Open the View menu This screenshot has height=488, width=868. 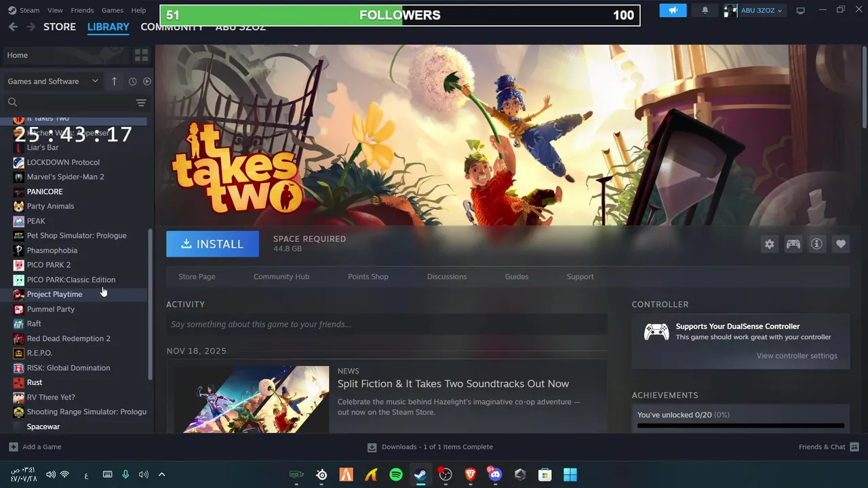[55, 10]
